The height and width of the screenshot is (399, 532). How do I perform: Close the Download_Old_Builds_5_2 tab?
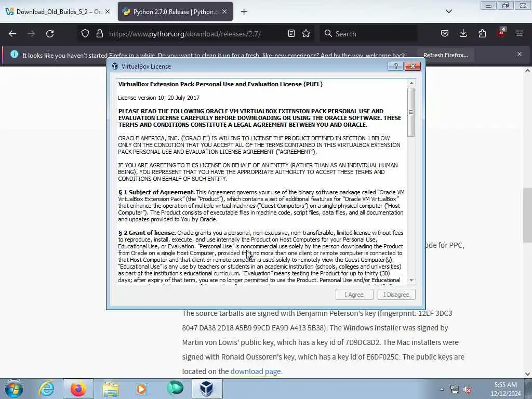tap(108, 11)
